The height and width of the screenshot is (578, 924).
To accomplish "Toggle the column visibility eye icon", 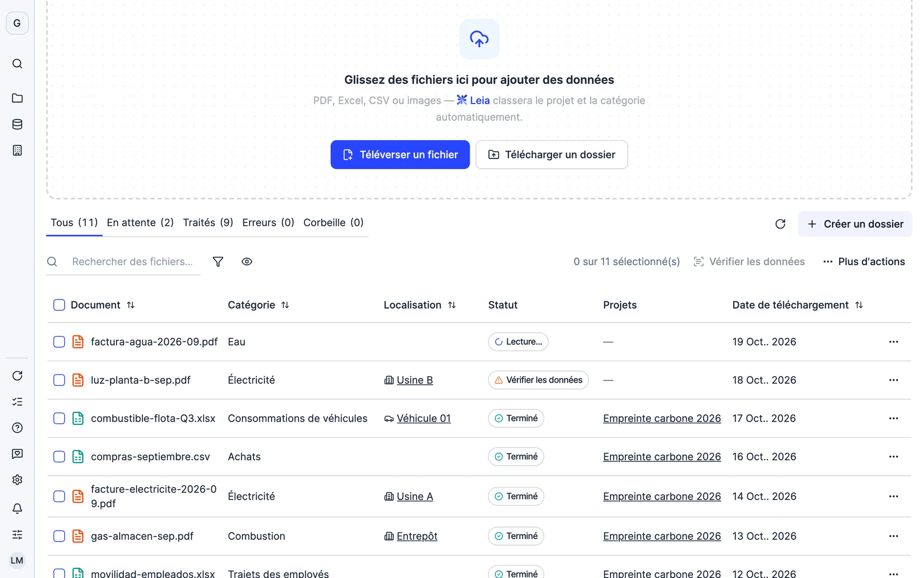I will coord(247,262).
